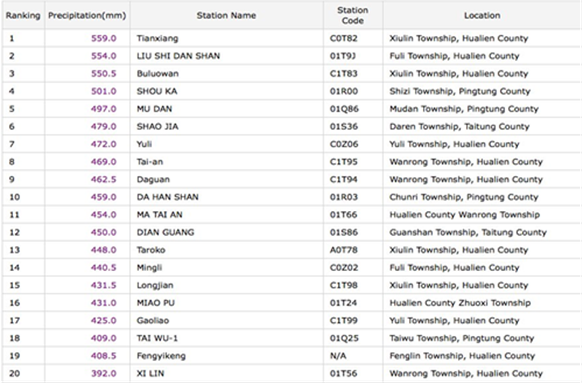
Task: Click precipitation value 392.0
Action: click(x=104, y=374)
